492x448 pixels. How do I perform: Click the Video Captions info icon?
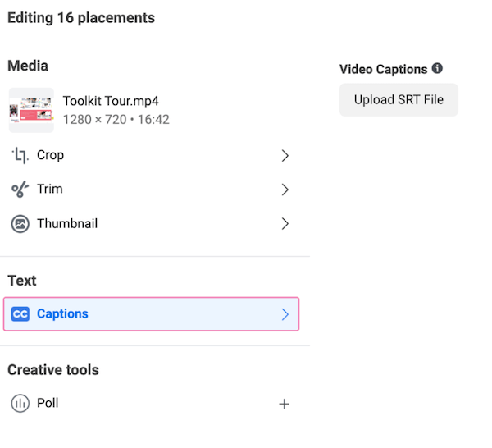[437, 68]
